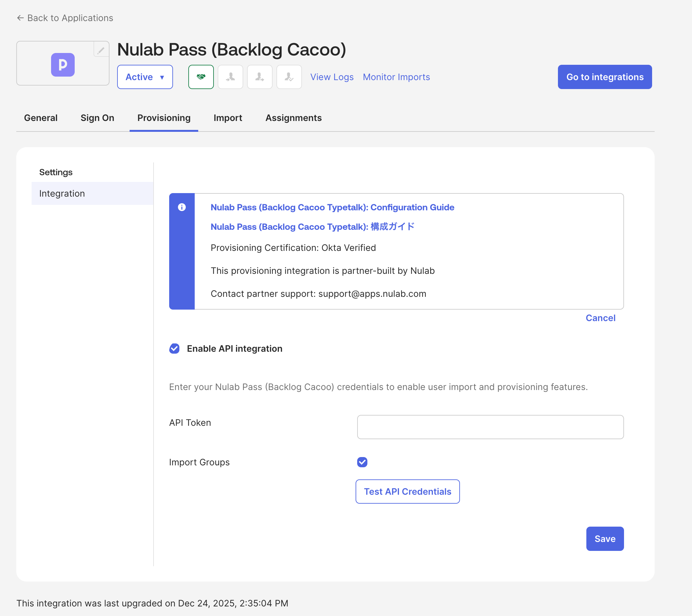The image size is (692, 616).
Task: Go Back to Applications
Action: (x=65, y=18)
